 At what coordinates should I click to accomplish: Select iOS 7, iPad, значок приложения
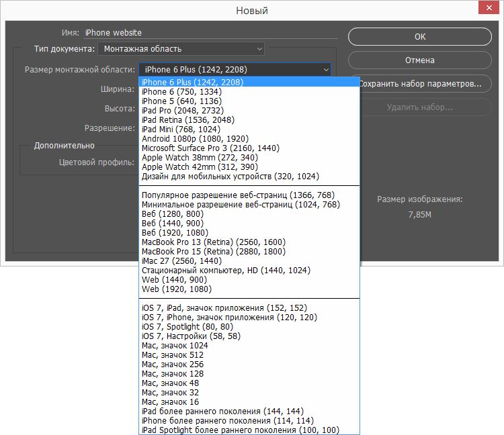tap(249, 308)
